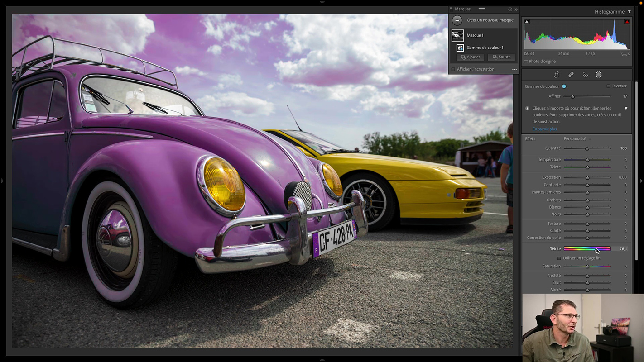Click the Ajouter button
This screenshot has height=362, width=644.
coord(471,57)
